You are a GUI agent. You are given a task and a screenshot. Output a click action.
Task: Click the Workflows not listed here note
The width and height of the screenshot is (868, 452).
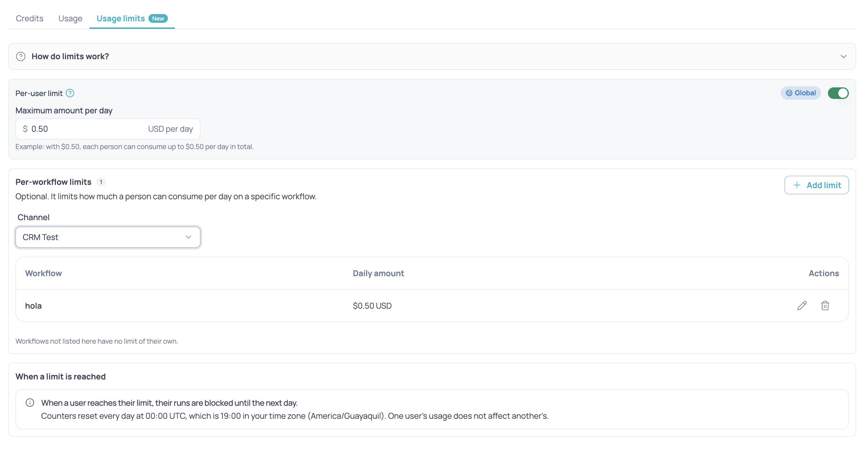(97, 341)
